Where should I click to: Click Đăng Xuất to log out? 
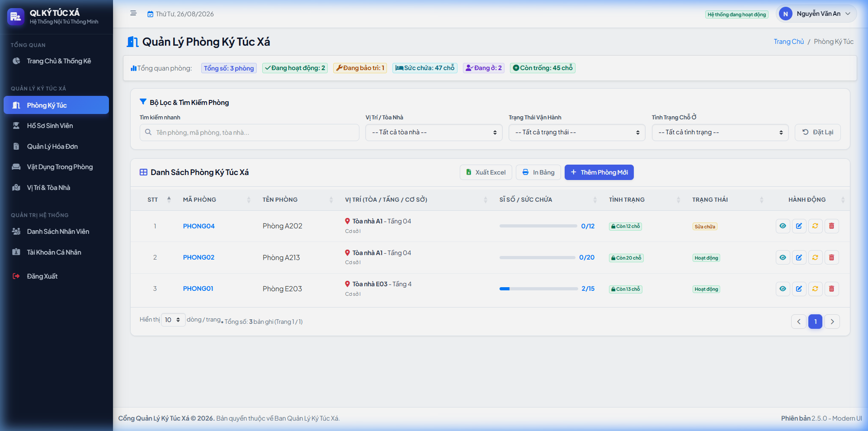click(x=56, y=276)
